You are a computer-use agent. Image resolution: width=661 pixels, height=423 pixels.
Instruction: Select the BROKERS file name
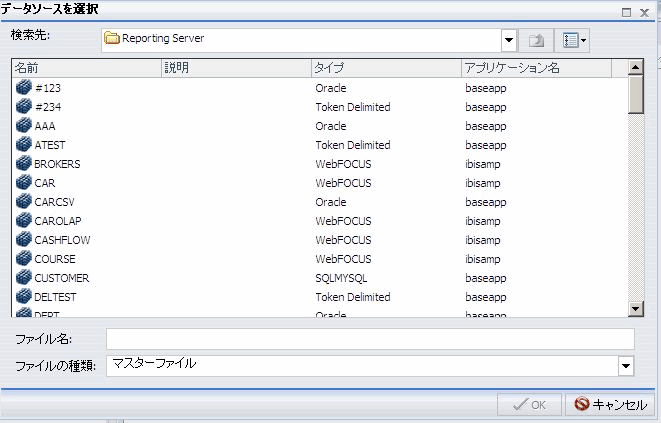coord(57,164)
